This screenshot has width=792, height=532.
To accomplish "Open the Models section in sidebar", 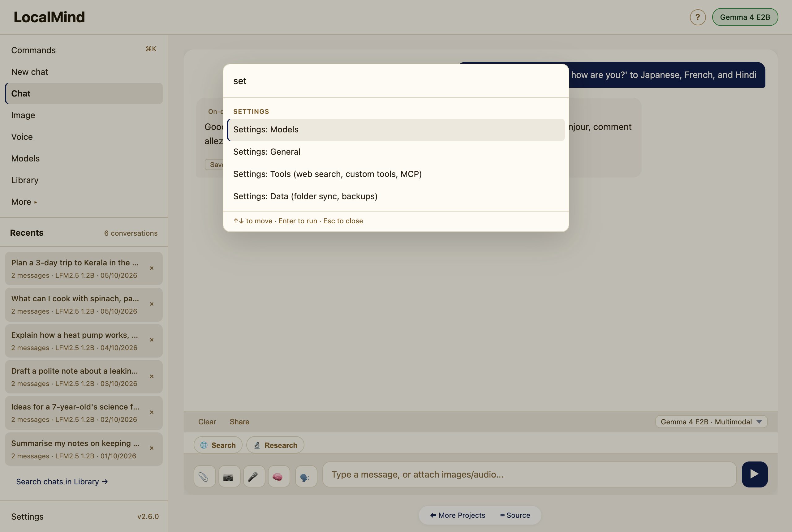I will (84, 158).
